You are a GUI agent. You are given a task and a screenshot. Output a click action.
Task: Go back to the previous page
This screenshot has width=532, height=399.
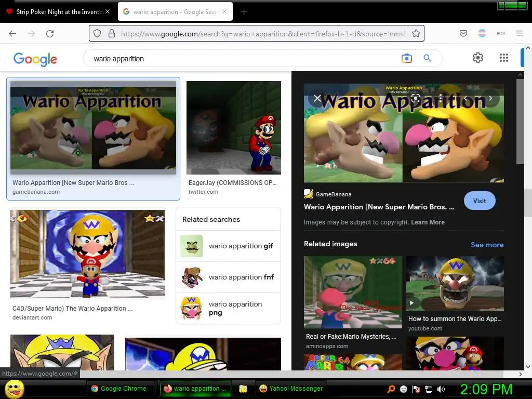(x=12, y=33)
